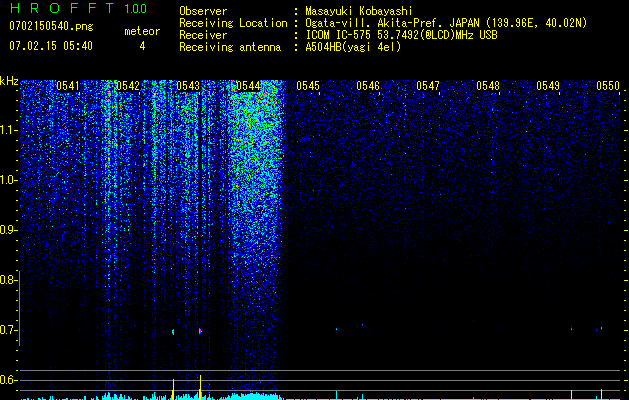This screenshot has height=400, width=629.
Task: Click the Receiver field label
Action: click(203, 35)
